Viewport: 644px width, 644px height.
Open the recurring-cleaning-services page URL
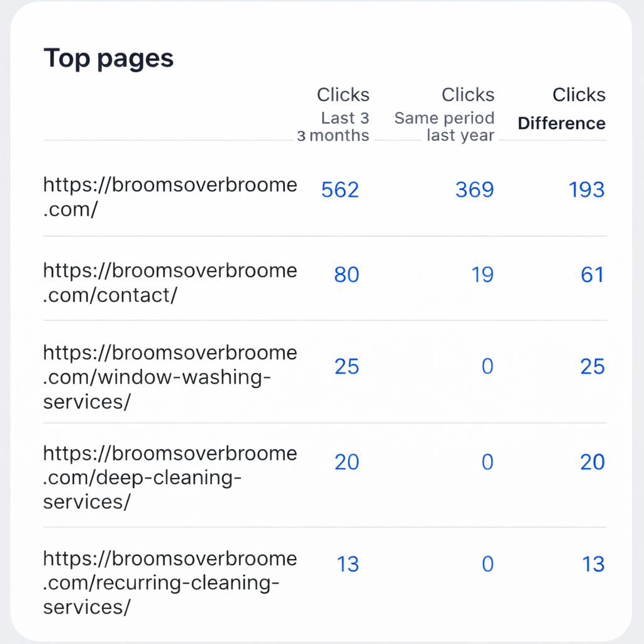170,582
